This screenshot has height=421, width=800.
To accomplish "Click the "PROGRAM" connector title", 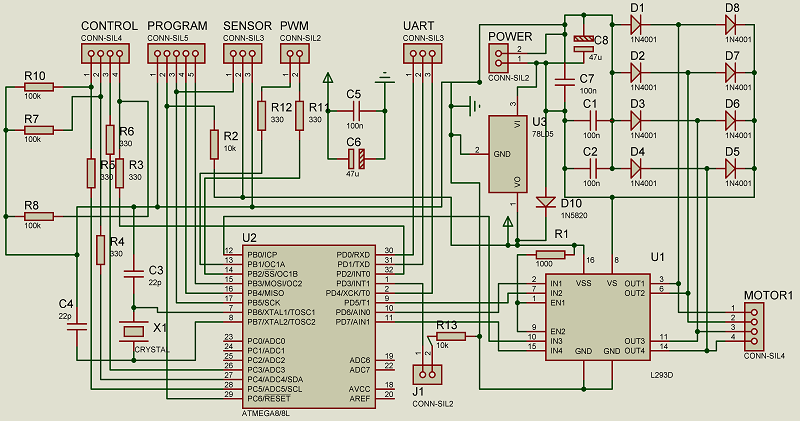I will pos(178,26).
